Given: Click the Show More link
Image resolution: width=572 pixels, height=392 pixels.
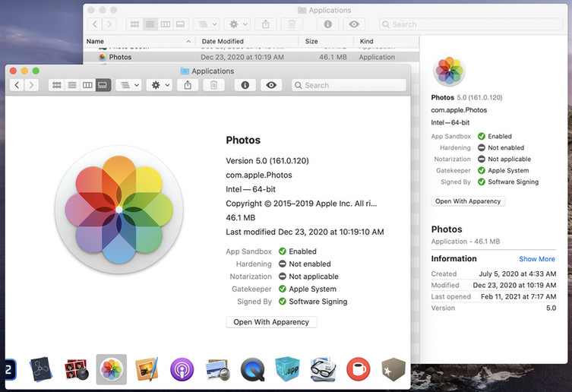Looking at the screenshot, I should coord(536,259).
